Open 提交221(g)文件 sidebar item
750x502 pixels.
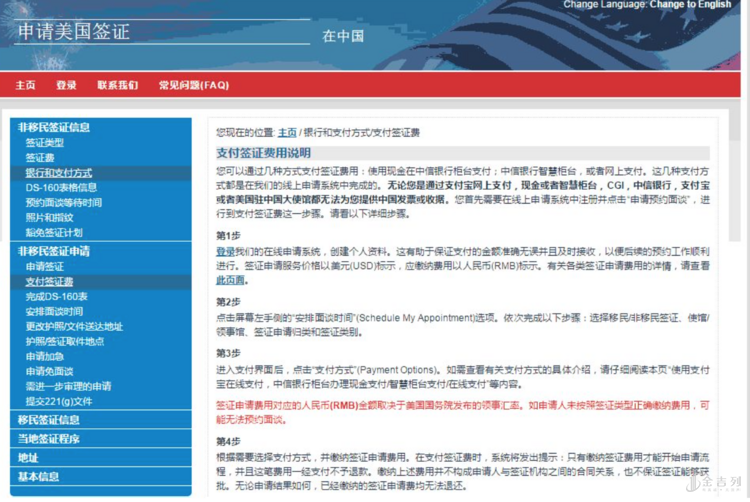pos(58,401)
